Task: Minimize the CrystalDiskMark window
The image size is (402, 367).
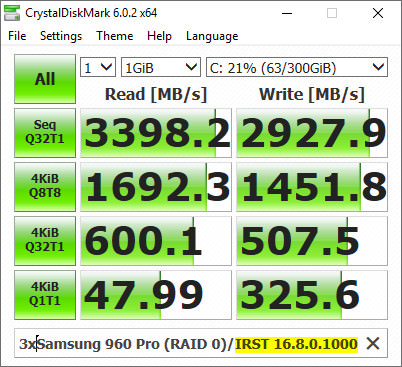Action: pyautogui.click(x=287, y=13)
